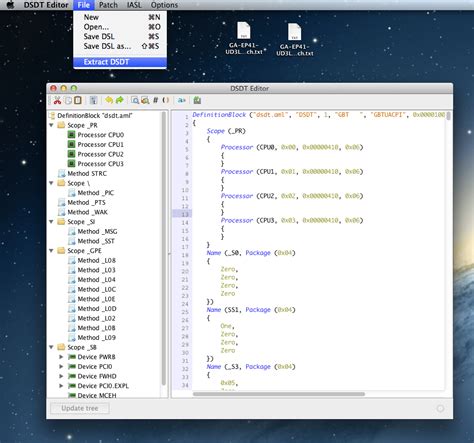The width and height of the screenshot is (474, 443).
Task: Choose Extract DSDT from the File menu
Action: [x=120, y=62]
